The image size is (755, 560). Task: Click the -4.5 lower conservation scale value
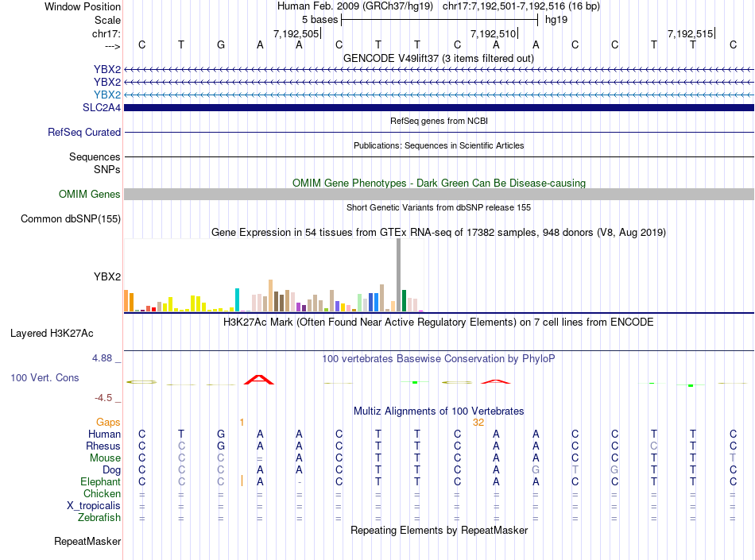[103, 398]
